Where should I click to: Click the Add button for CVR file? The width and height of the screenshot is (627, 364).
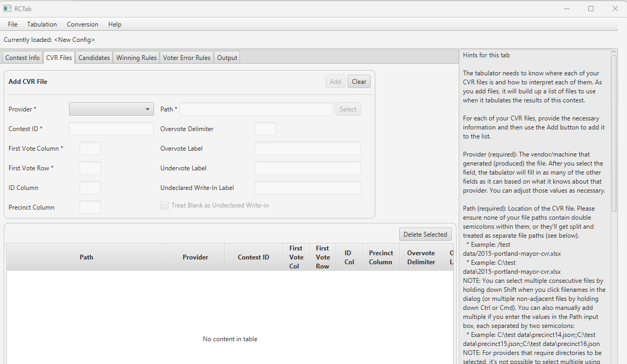point(336,82)
